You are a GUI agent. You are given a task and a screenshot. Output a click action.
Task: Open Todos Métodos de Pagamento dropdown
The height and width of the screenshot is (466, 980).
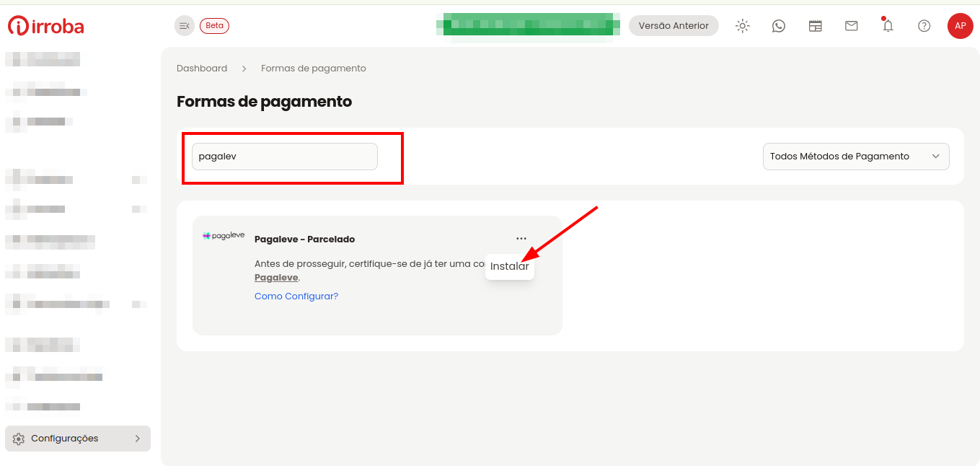point(856,157)
